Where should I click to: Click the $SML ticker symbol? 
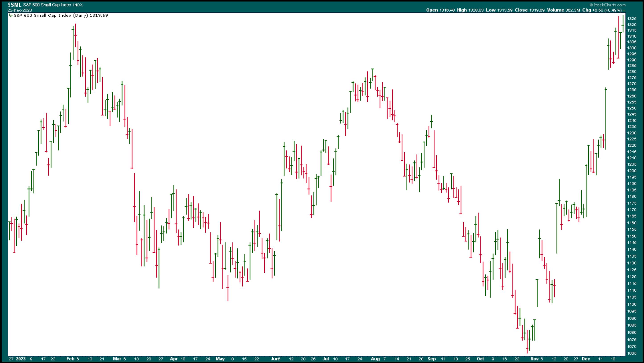14,5
